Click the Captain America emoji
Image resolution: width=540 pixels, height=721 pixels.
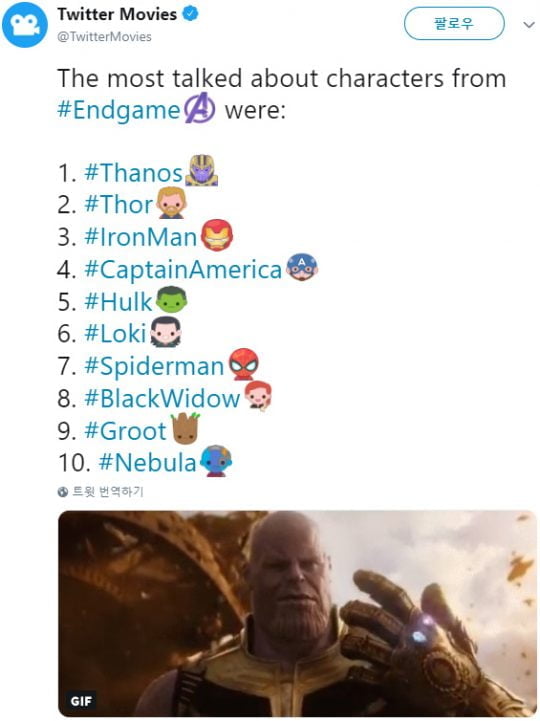coord(302,267)
